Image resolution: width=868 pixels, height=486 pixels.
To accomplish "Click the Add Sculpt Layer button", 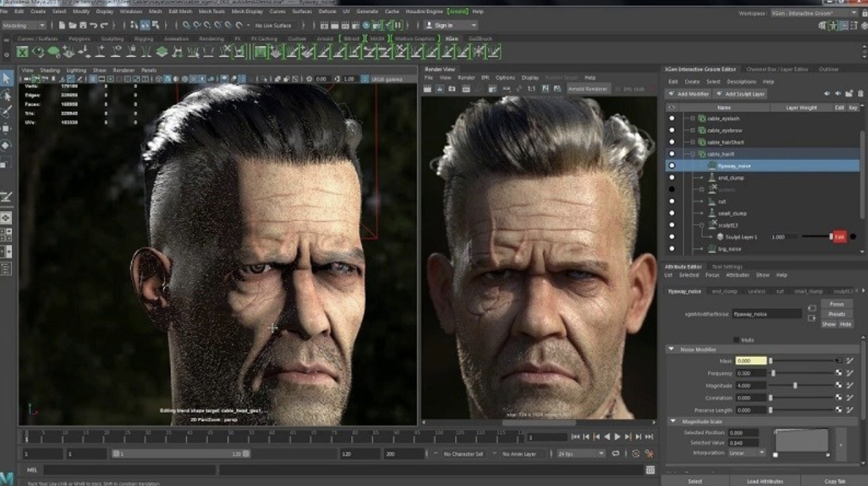I will click(740, 94).
